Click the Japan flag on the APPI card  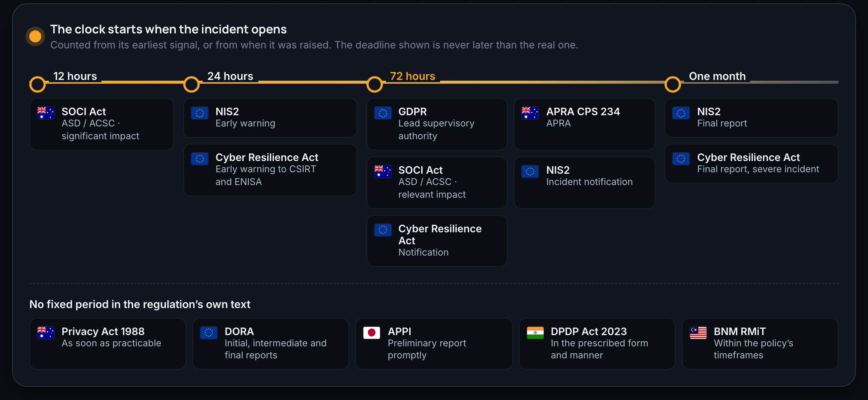pos(372,333)
